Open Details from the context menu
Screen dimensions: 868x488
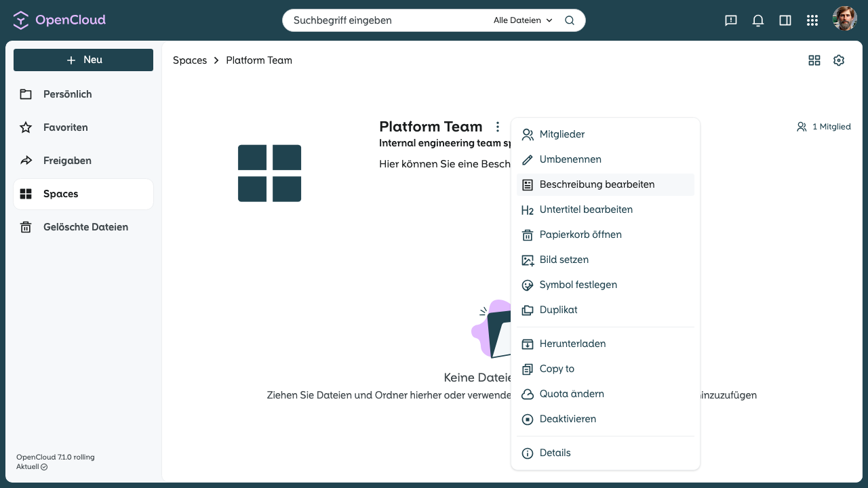606,453
